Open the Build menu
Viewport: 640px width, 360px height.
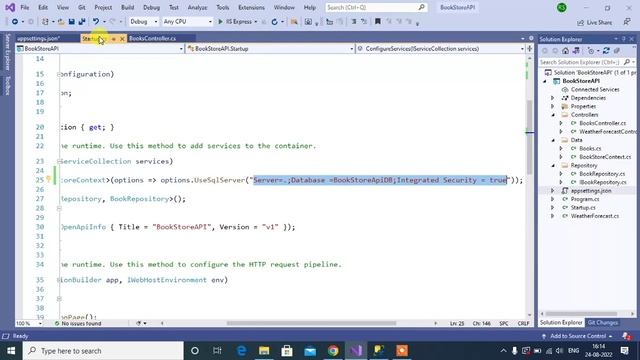(x=127, y=7)
